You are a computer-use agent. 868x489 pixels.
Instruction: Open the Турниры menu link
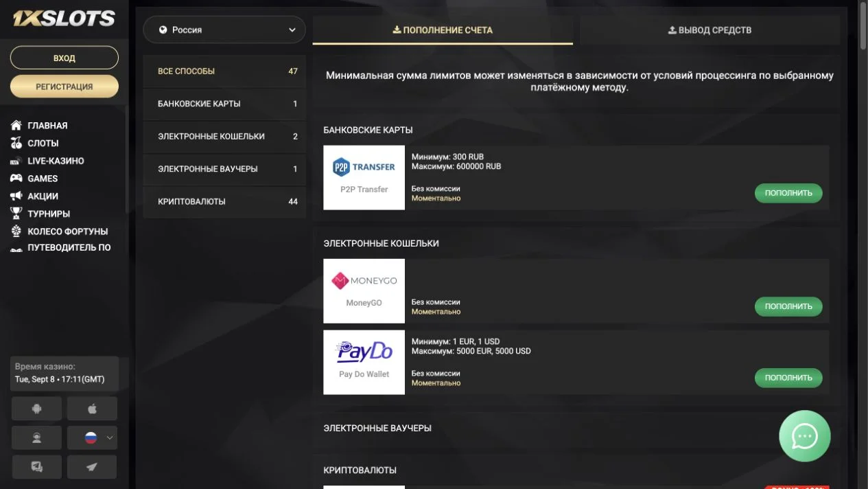click(x=49, y=214)
